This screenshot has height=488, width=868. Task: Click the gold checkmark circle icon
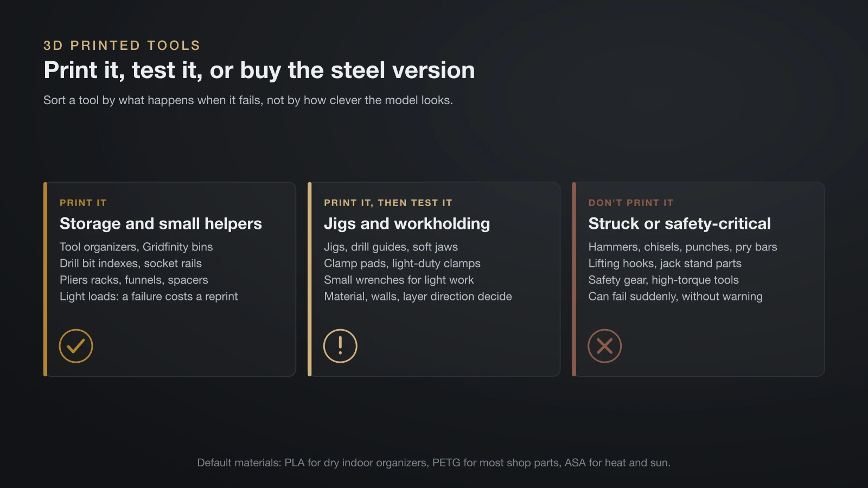[76, 346]
